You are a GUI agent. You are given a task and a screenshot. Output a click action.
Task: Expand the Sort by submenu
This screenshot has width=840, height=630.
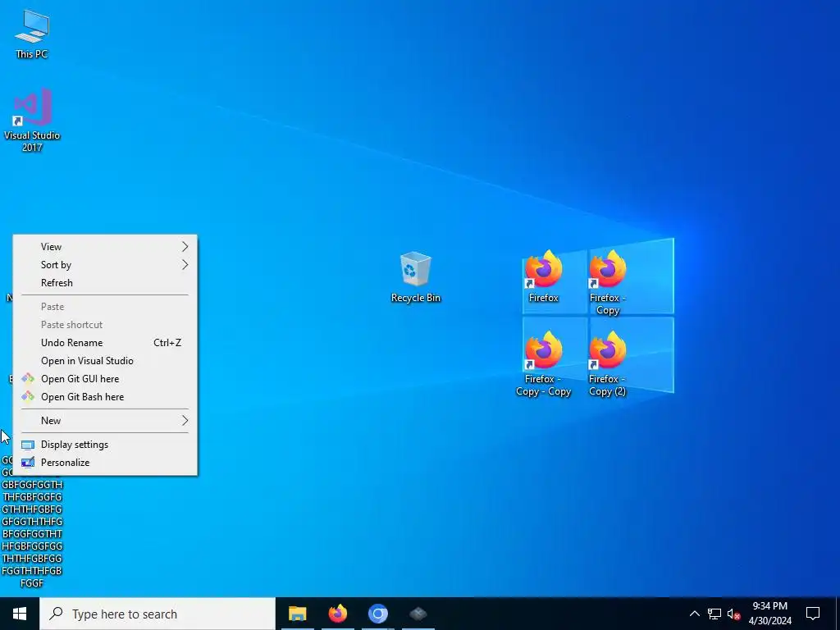coord(105,265)
